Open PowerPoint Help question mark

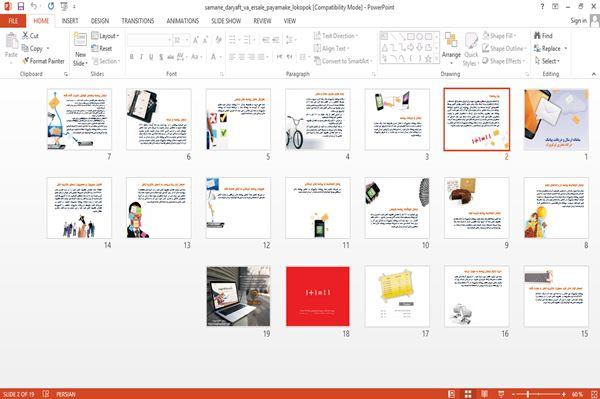[x=542, y=7]
